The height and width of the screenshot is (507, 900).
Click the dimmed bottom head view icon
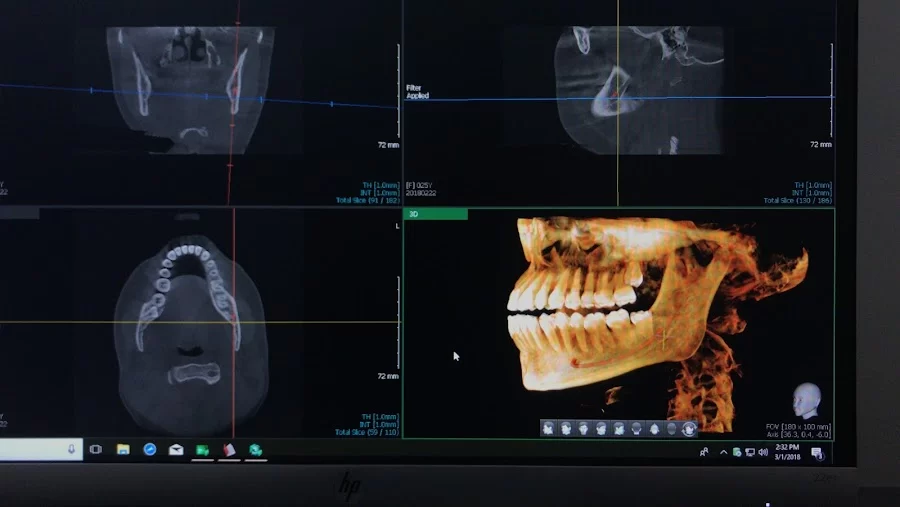pos(672,428)
